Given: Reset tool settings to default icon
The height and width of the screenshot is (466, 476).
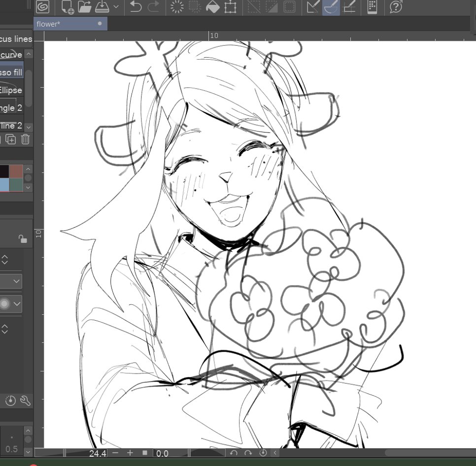Looking at the screenshot, I should tap(10, 401).
